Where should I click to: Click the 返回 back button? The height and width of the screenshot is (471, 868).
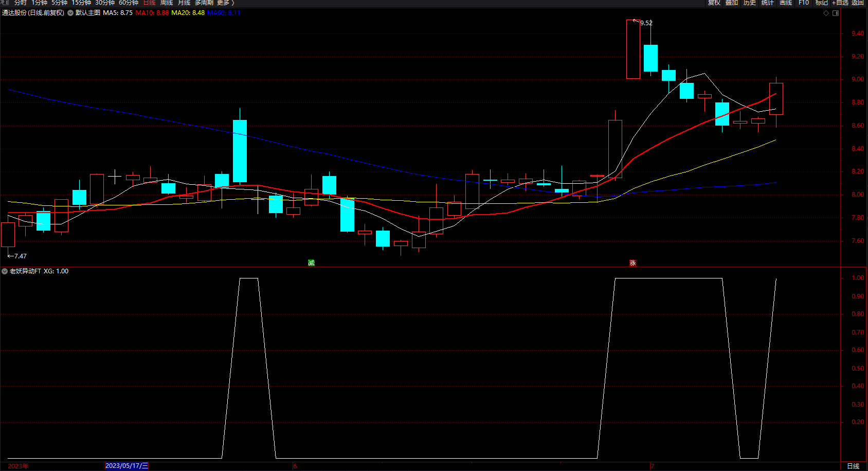coord(858,3)
